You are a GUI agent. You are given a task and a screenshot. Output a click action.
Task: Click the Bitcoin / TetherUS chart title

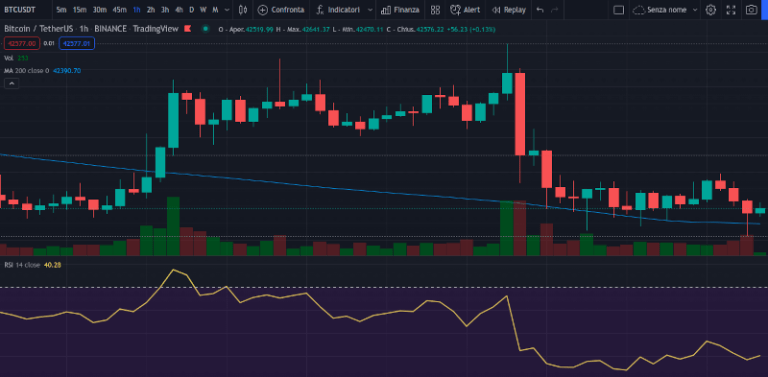point(38,29)
